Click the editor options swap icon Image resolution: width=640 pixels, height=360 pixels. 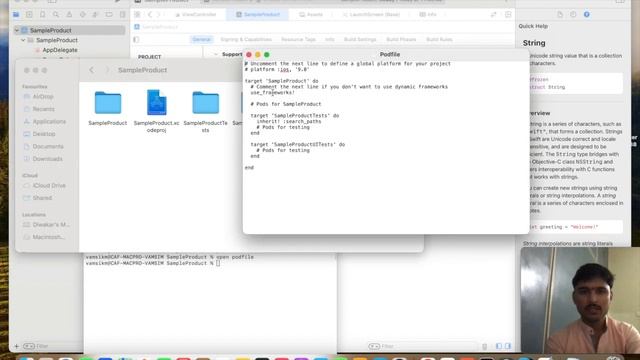tap(493, 15)
